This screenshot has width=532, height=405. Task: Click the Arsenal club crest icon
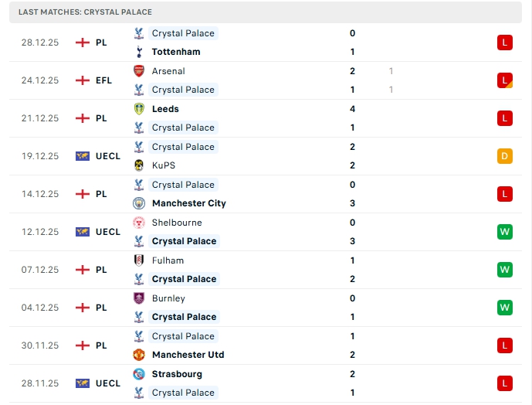pyautogui.click(x=139, y=71)
